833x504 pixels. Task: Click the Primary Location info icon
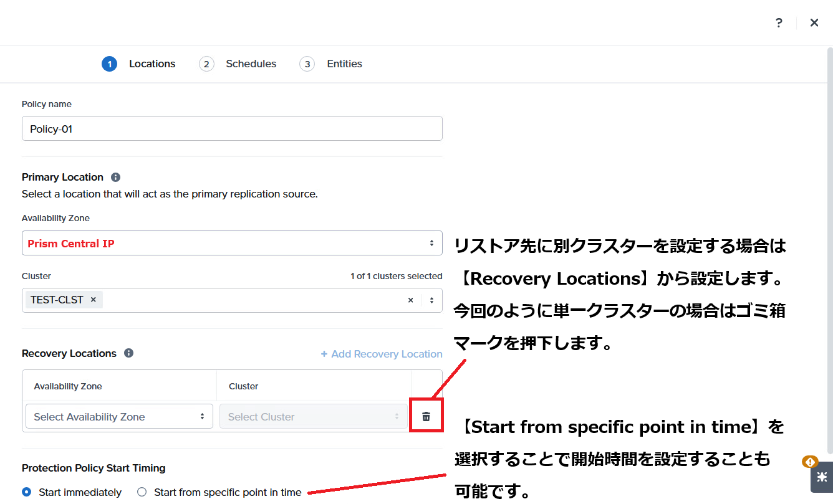click(115, 177)
